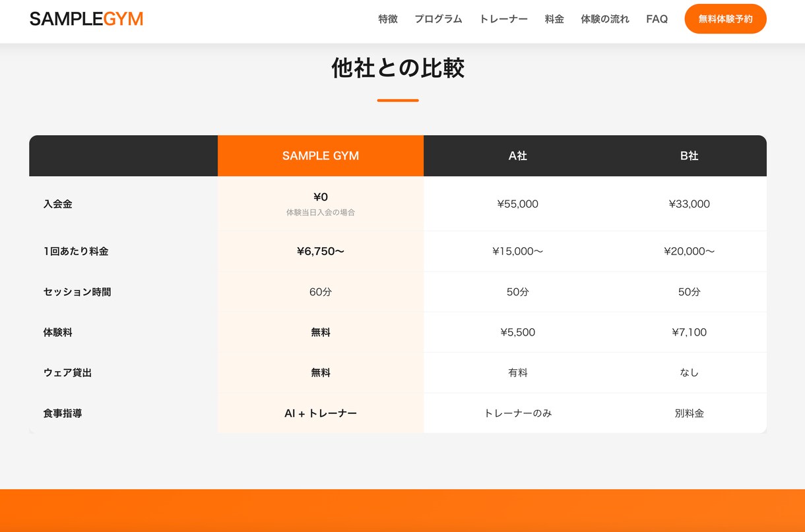Click the ¥7,100 trial fee cell
This screenshot has width=805, height=532.
(690, 332)
